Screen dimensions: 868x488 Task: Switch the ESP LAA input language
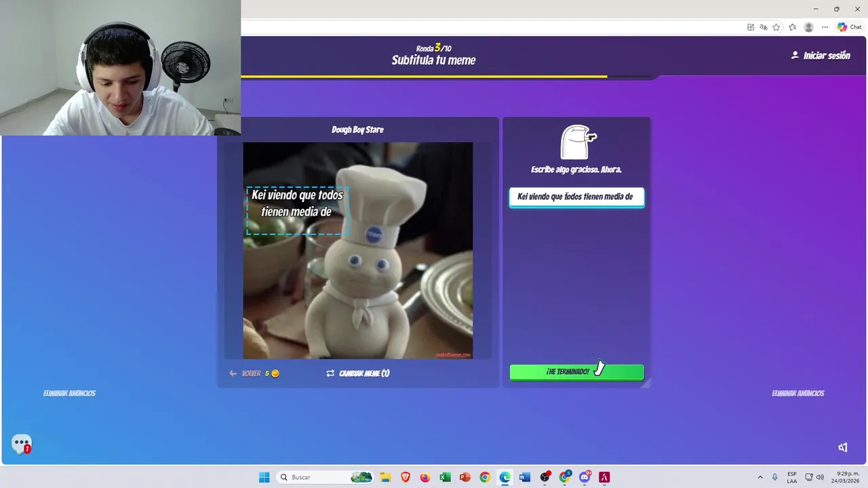pyautogui.click(x=792, y=477)
